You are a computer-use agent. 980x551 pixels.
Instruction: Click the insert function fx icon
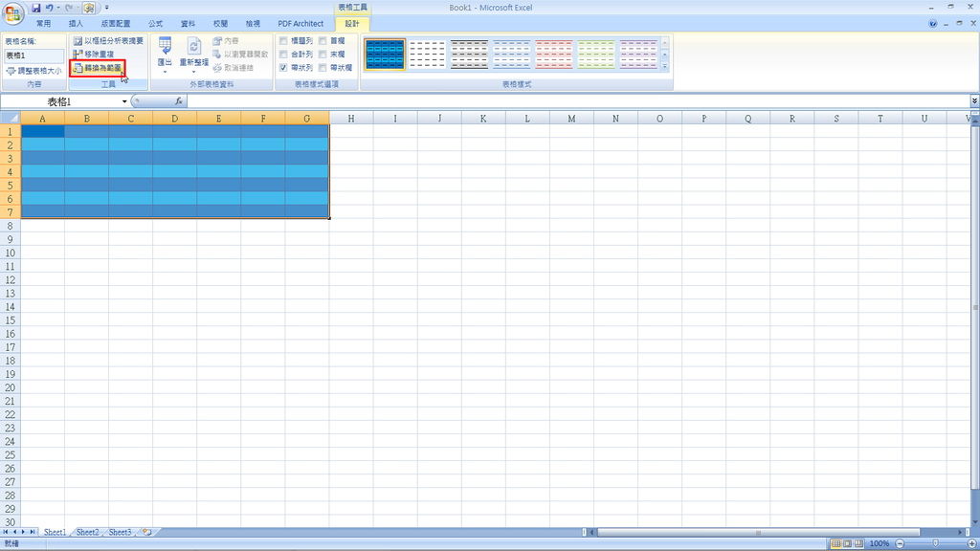click(179, 101)
